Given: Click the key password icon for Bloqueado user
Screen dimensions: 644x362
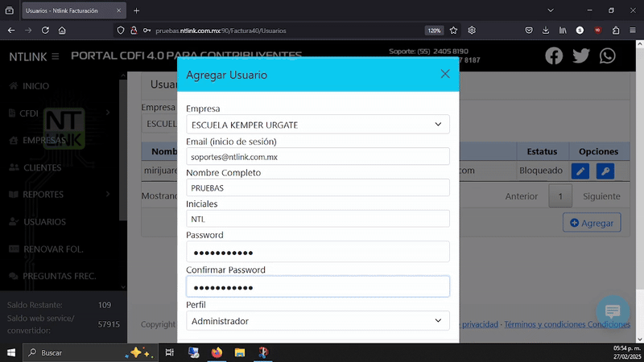Looking at the screenshot, I should point(605,171).
